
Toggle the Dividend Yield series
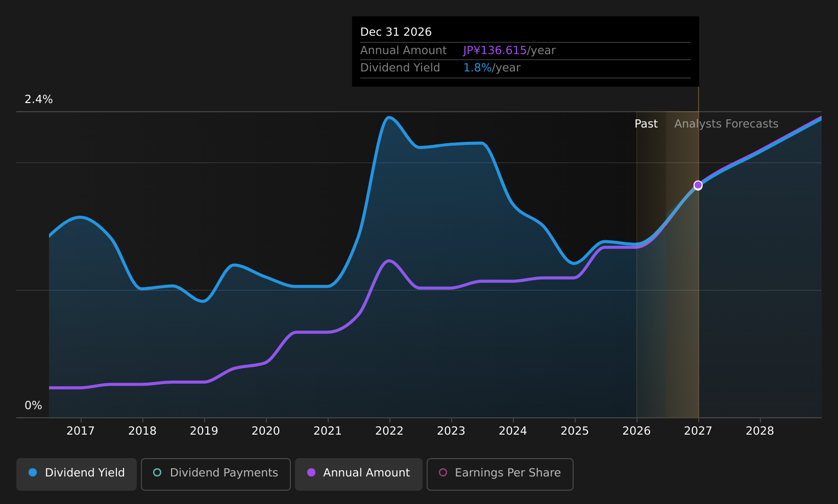click(77, 474)
